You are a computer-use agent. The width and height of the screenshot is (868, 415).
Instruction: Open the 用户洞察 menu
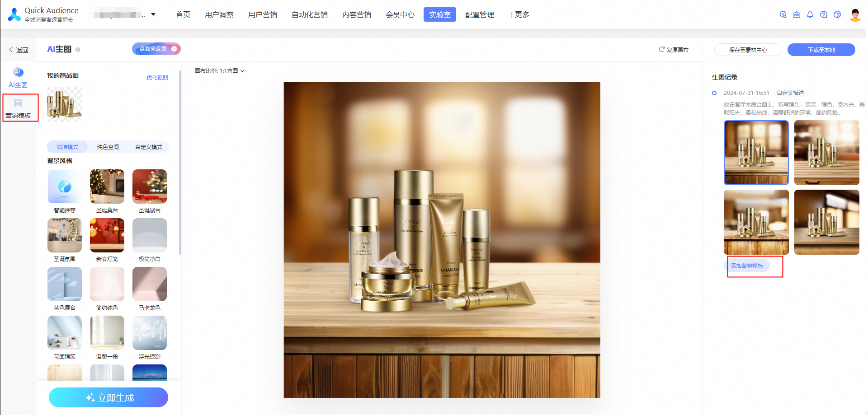tap(219, 15)
